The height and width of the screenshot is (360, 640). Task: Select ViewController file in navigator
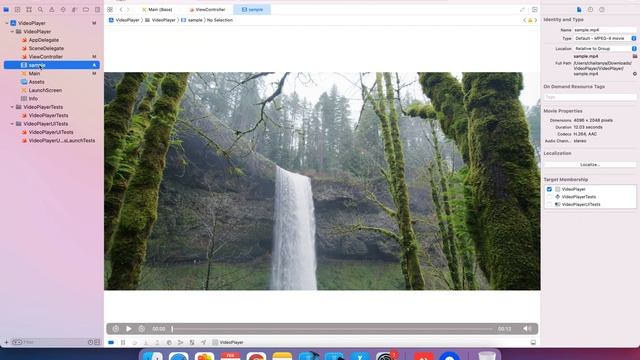tap(46, 57)
